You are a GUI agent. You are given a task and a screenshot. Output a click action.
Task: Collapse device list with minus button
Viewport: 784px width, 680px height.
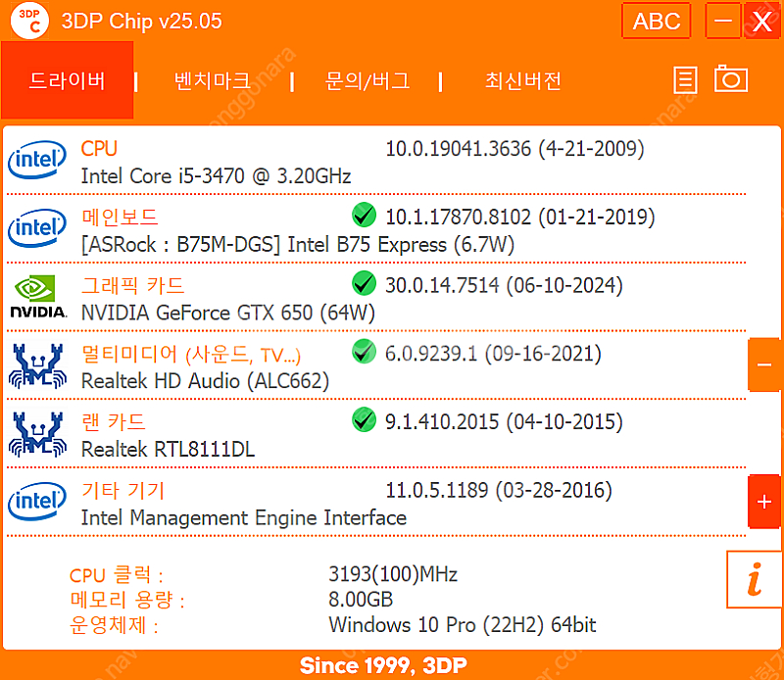pos(764,365)
